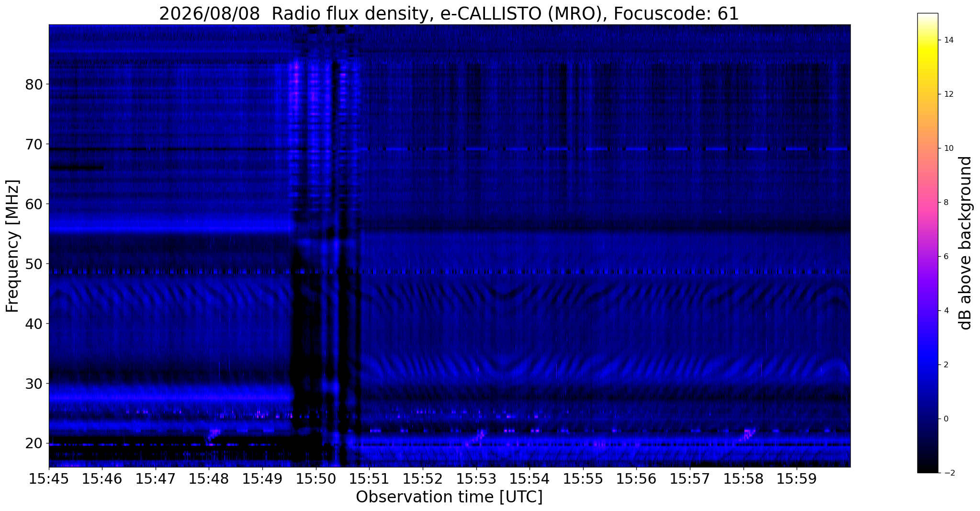Click the 50 MHz frequency tick label
This screenshot has width=980, height=511.
[34, 264]
